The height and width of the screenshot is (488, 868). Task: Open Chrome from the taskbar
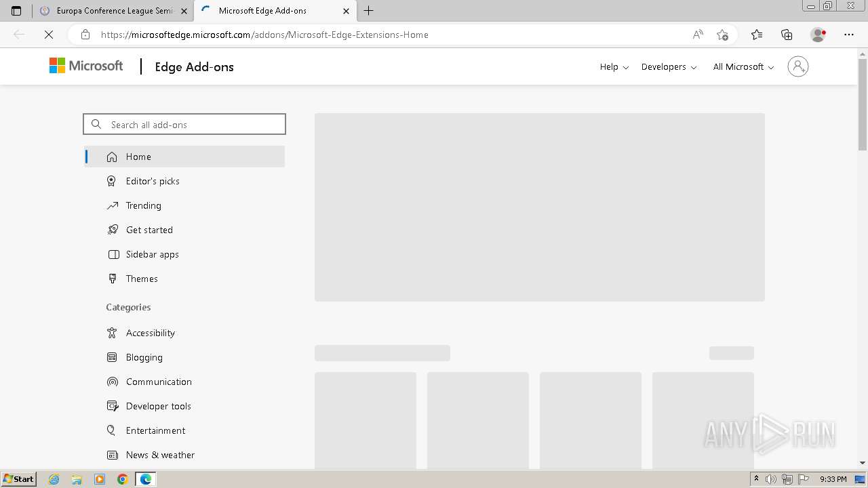click(x=122, y=479)
